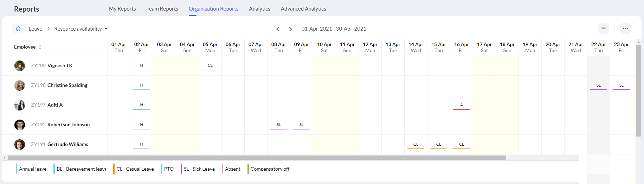Click the Leave breadcrumb link
The width and height of the screenshot is (644, 184).
[x=36, y=29]
